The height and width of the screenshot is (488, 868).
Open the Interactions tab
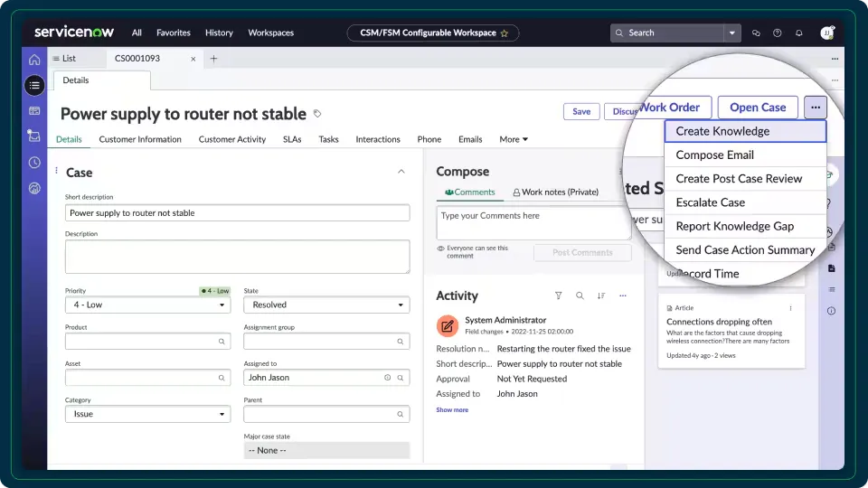pyautogui.click(x=378, y=139)
